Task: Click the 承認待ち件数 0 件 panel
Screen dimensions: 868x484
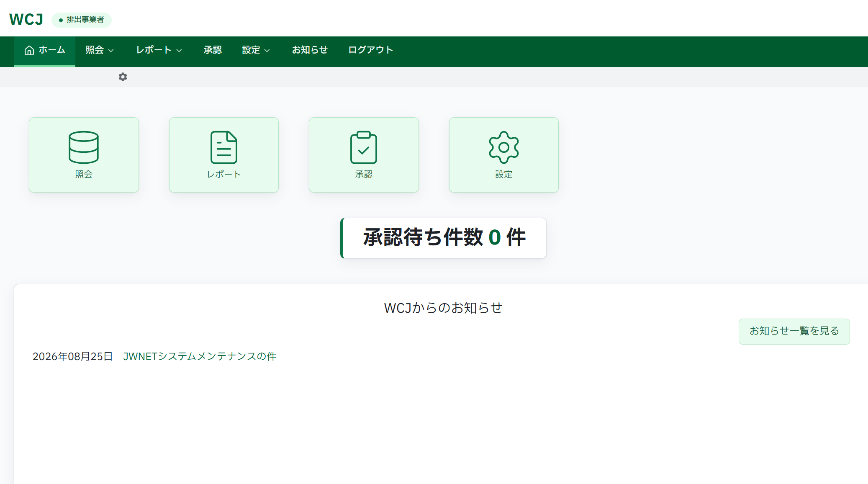Action: pyautogui.click(x=443, y=238)
